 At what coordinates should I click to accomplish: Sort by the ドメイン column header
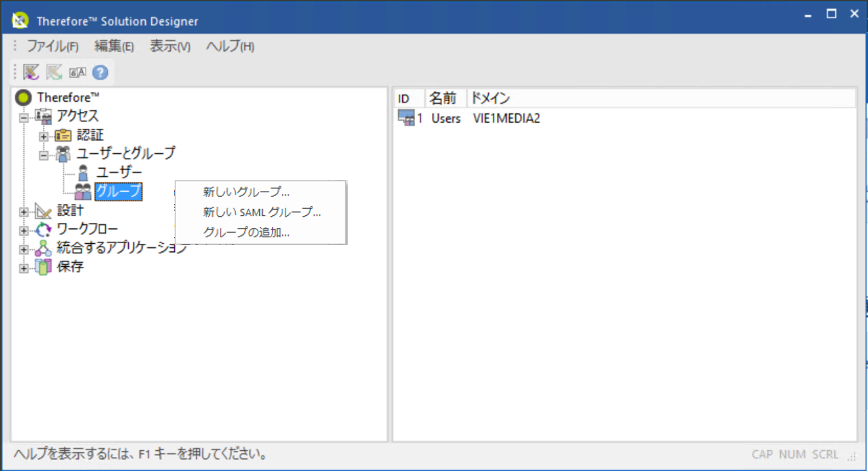(661, 99)
